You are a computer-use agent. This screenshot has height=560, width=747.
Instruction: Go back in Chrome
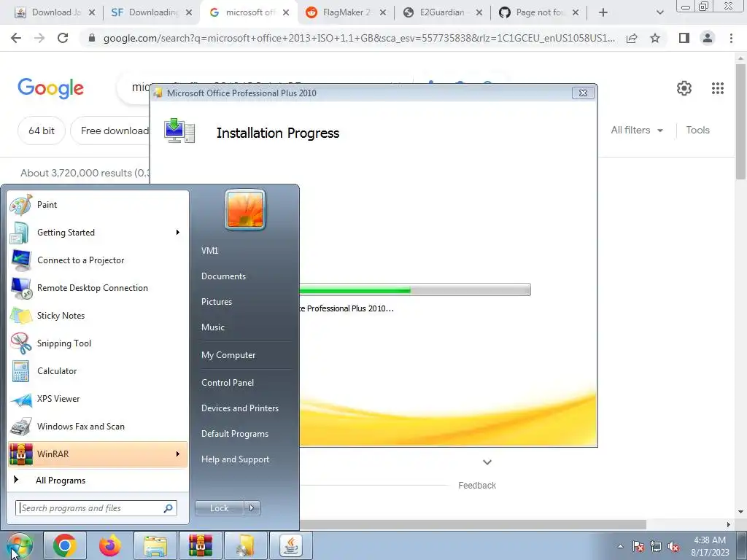click(16, 38)
